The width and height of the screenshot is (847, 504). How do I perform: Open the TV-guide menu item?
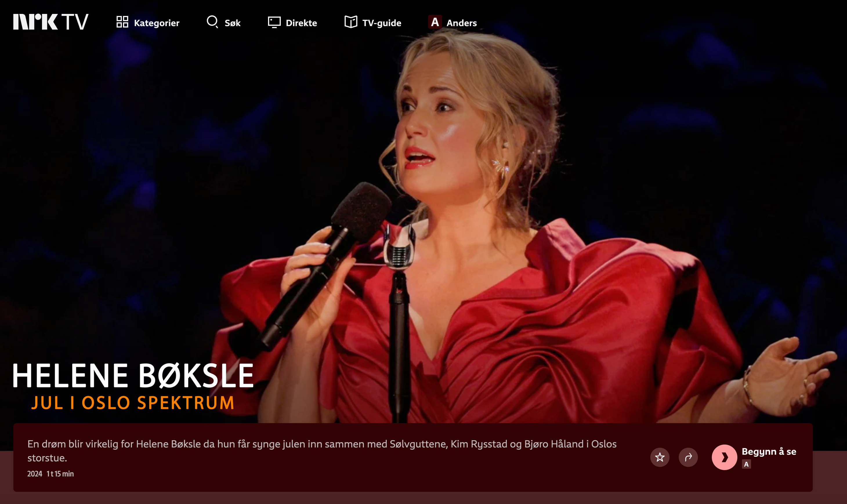pyautogui.click(x=382, y=23)
